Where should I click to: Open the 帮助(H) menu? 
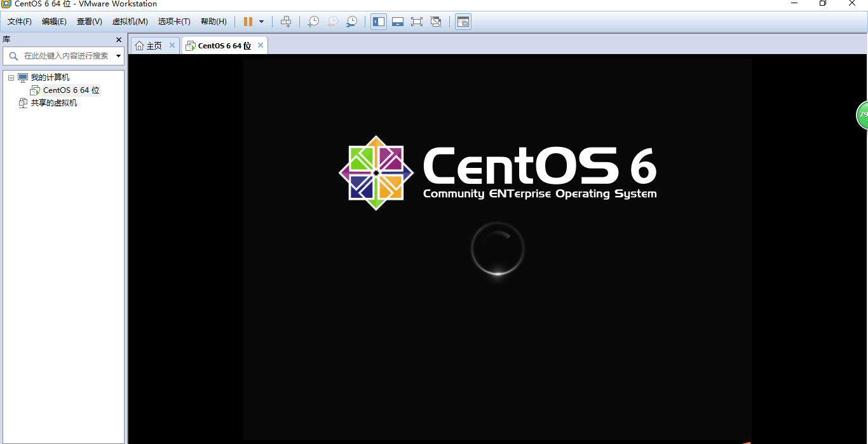coord(214,22)
